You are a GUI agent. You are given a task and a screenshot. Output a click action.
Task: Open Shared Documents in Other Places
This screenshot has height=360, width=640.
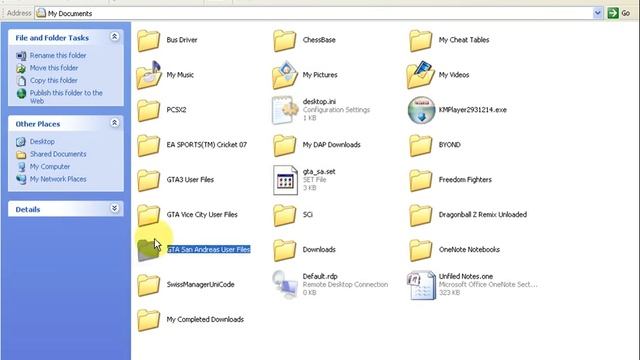(x=58, y=154)
